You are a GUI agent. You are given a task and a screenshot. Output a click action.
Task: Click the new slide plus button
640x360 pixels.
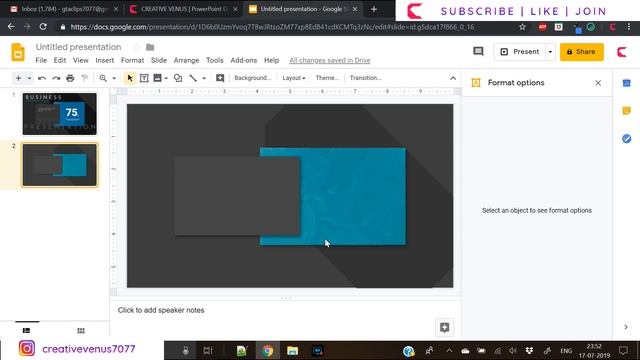(18, 78)
